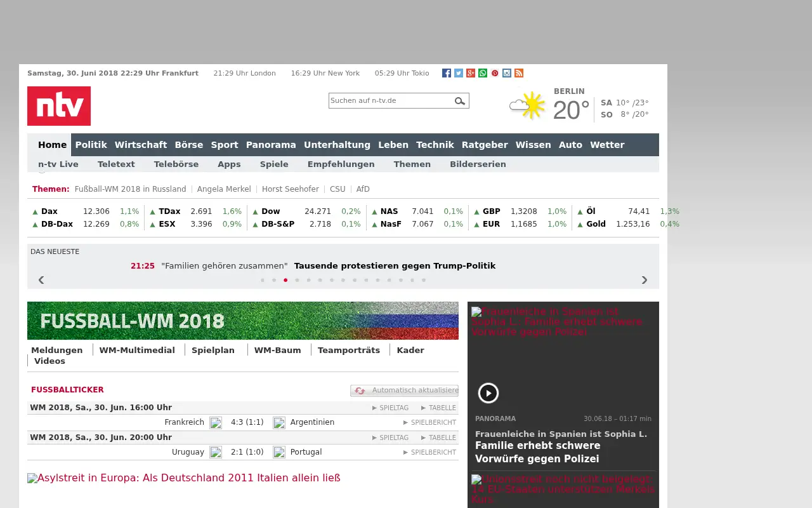Go to next Das Neueste headline

[645, 279]
